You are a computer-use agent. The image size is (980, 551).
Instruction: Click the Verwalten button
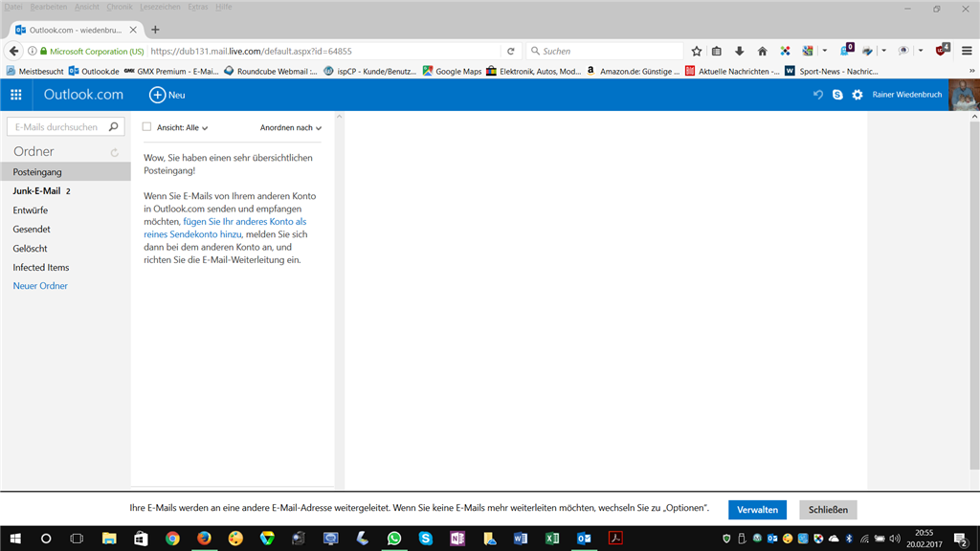(758, 510)
